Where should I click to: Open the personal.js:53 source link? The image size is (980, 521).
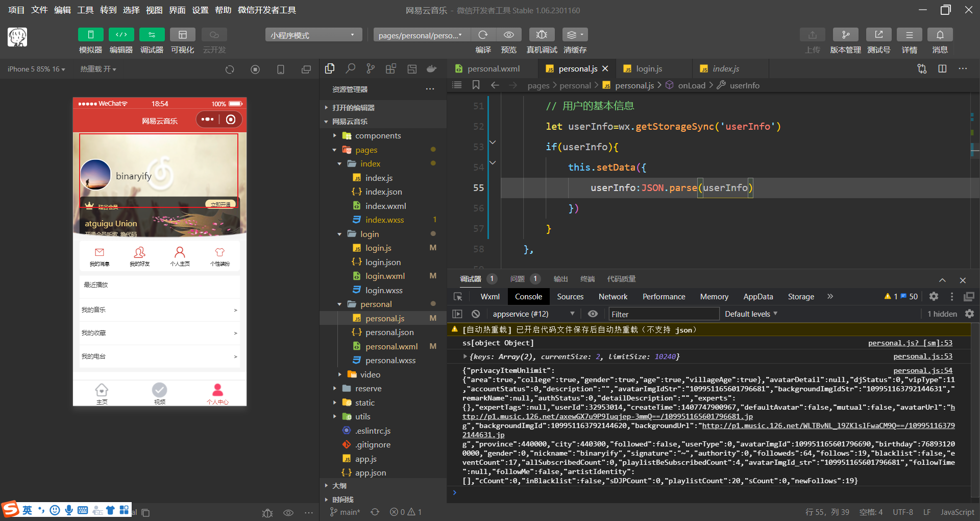tap(923, 356)
